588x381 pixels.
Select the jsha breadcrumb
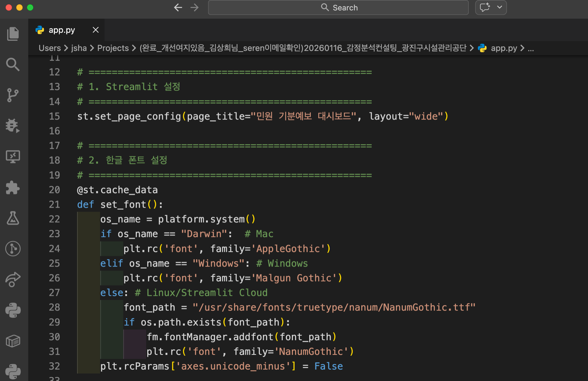[x=79, y=48]
